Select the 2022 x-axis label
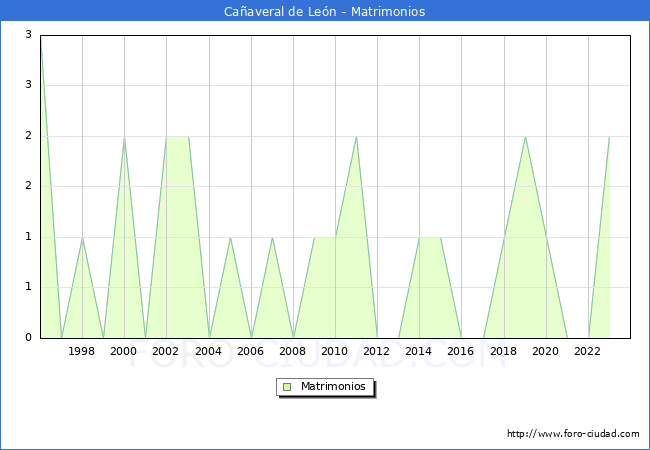 (587, 351)
